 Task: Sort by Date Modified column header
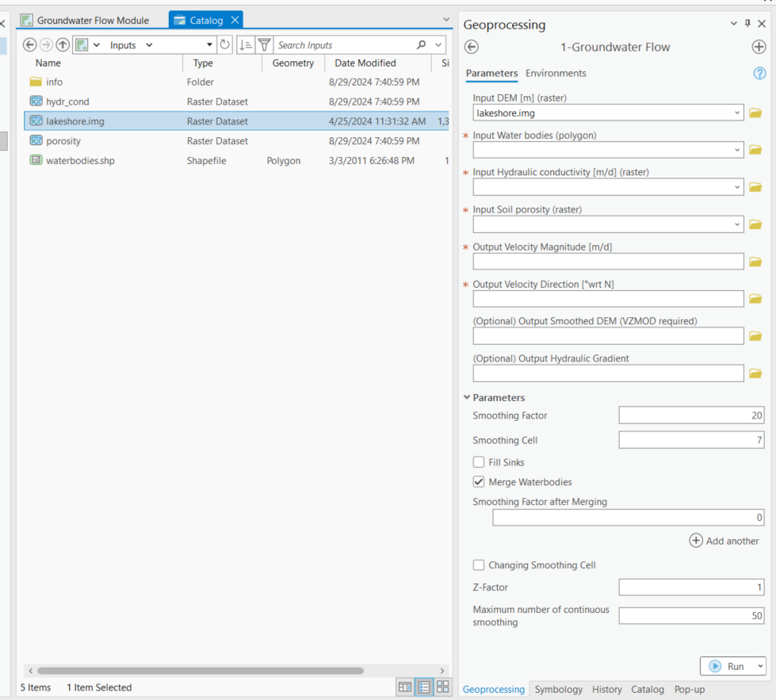coord(365,63)
